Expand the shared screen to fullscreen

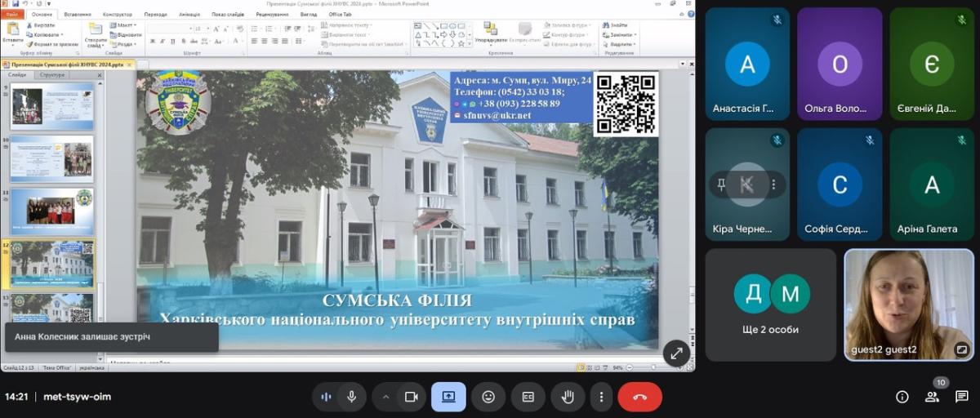coord(676,354)
